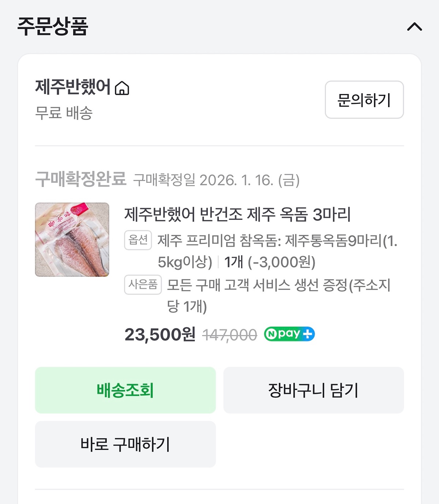Collapse the 주문상품 section chevron

pyautogui.click(x=414, y=27)
